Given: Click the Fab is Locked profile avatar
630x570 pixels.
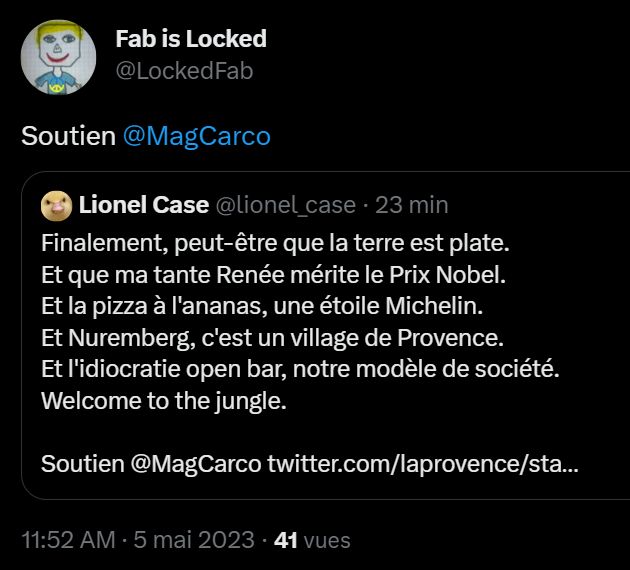Looking at the screenshot, I should point(57,55).
